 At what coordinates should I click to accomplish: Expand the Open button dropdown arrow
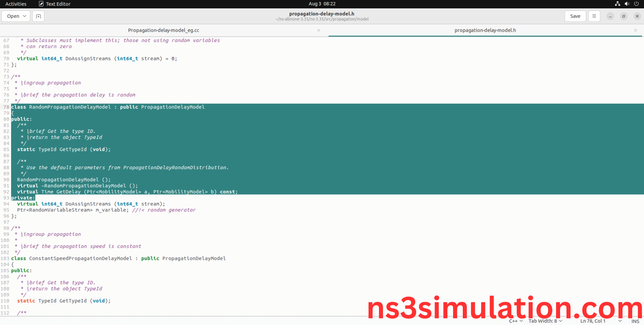pos(24,16)
